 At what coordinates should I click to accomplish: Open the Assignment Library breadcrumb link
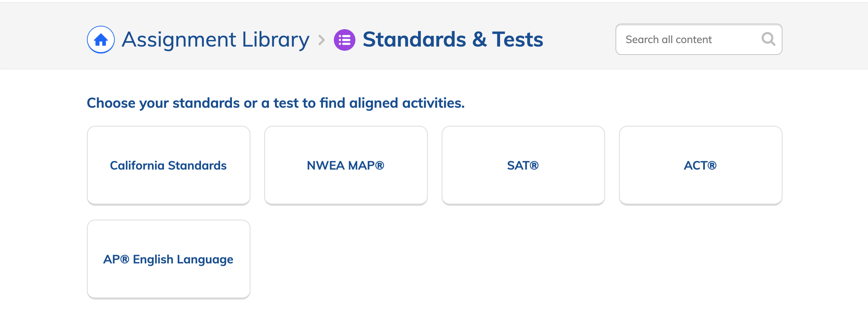click(216, 40)
